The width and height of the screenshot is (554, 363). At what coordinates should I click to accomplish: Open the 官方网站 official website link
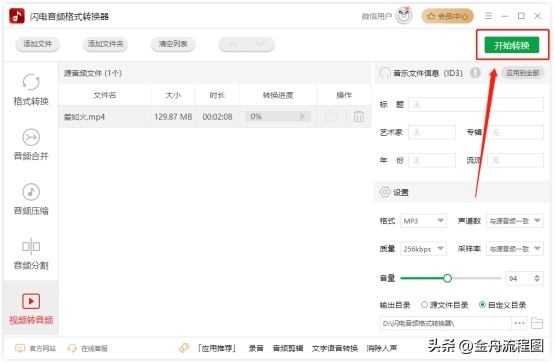tap(36, 349)
